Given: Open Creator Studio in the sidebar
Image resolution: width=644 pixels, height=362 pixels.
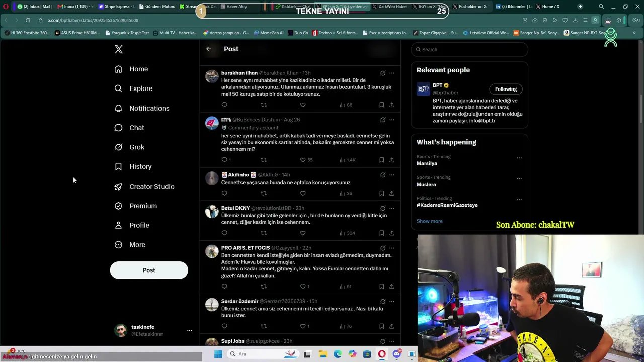Looking at the screenshot, I should click(144, 186).
